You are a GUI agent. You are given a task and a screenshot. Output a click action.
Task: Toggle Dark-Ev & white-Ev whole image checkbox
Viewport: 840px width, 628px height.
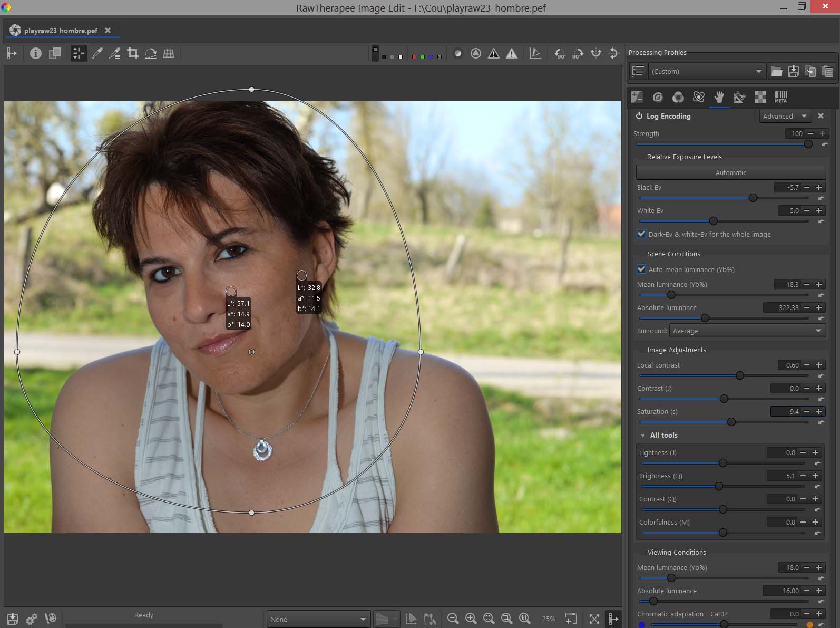click(x=641, y=234)
